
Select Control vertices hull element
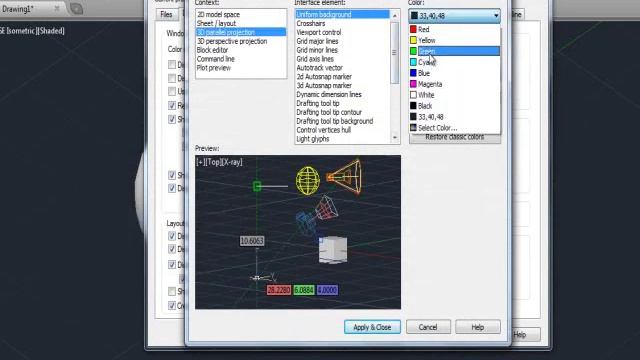[x=342, y=130]
